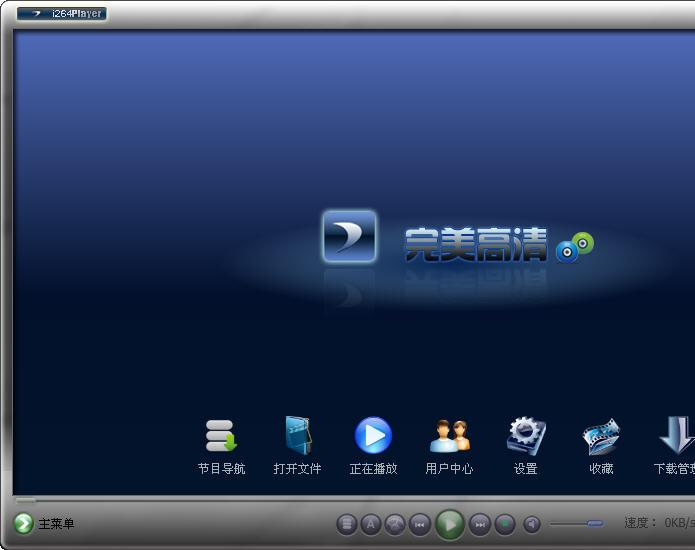Open the 设置 settings gear icon

pos(526,436)
